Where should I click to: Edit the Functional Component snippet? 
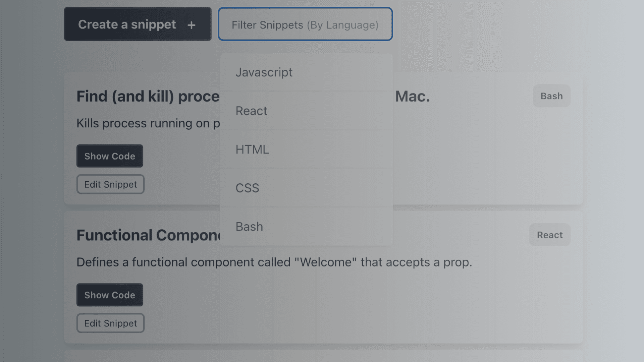click(x=110, y=323)
